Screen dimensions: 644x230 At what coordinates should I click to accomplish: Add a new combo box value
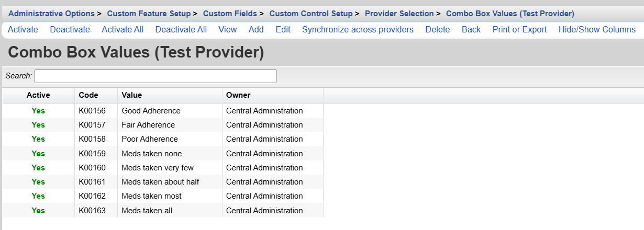(x=256, y=30)
